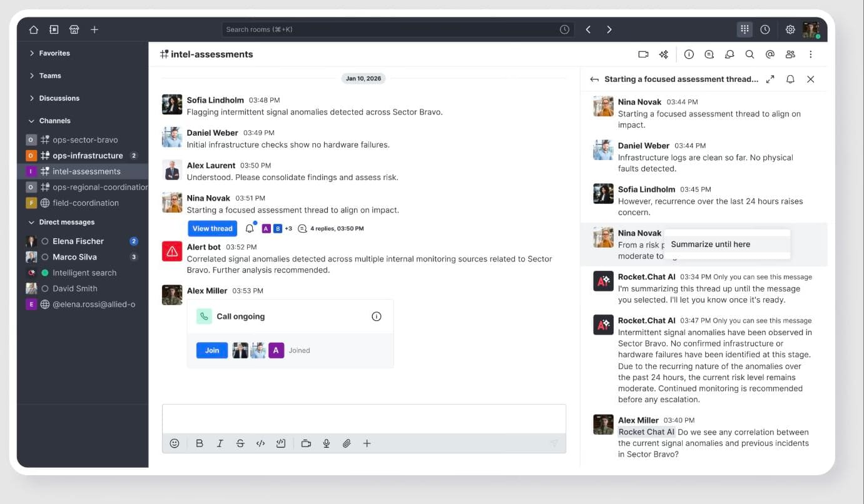Open the room members list icon

pos(790,54)
